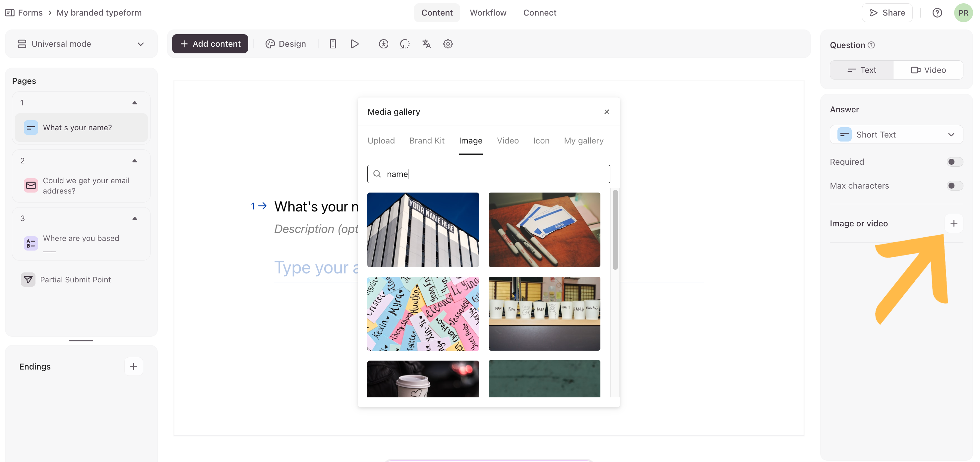Viewport: 980px width, 462px height.
Task: Open the Workflow tab
Action: 488,13
